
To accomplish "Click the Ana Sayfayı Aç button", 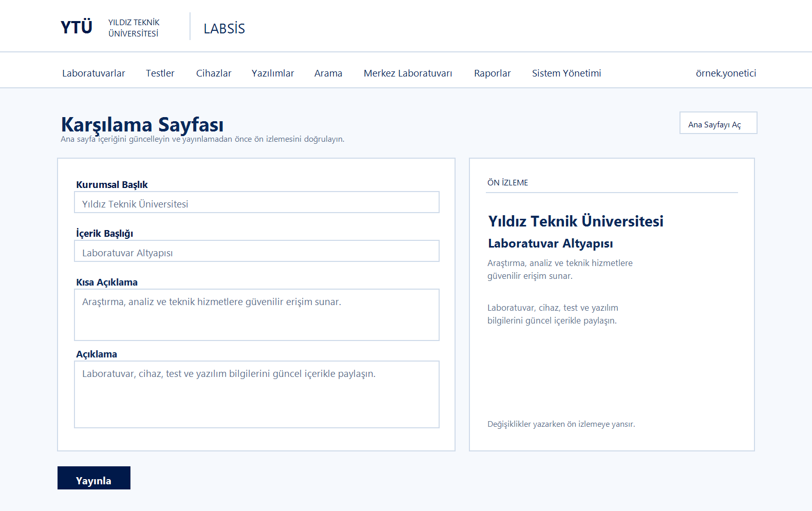I will pyautogui.click(x=719, y=123).
